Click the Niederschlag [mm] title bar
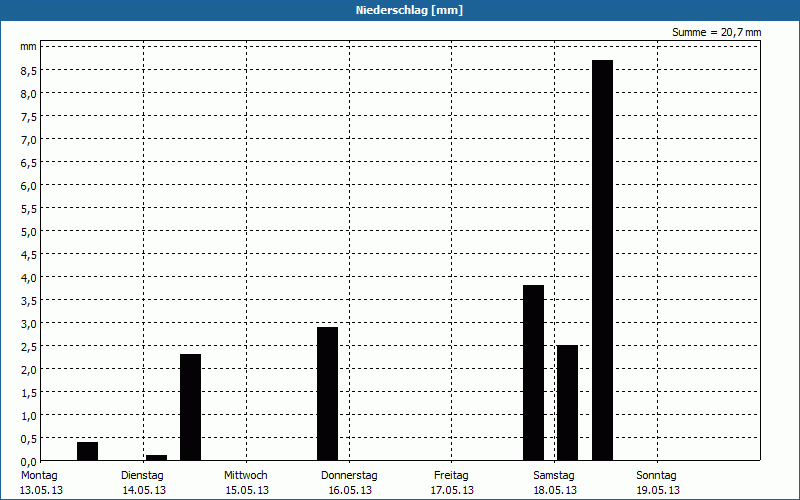Screen dimensions: 800x500 400,10
